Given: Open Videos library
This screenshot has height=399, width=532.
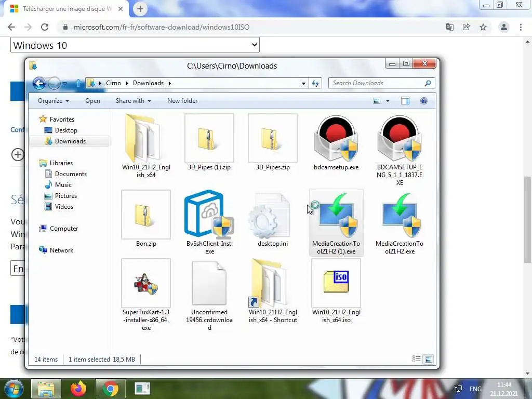Looking at the screenshot, I should 64,207.
